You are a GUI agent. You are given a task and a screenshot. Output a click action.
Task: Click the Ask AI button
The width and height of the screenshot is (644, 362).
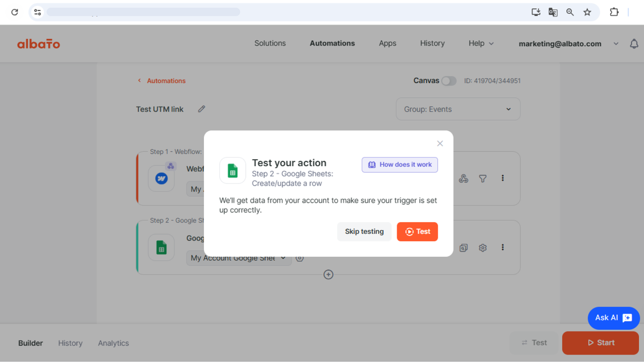[613, 318]
